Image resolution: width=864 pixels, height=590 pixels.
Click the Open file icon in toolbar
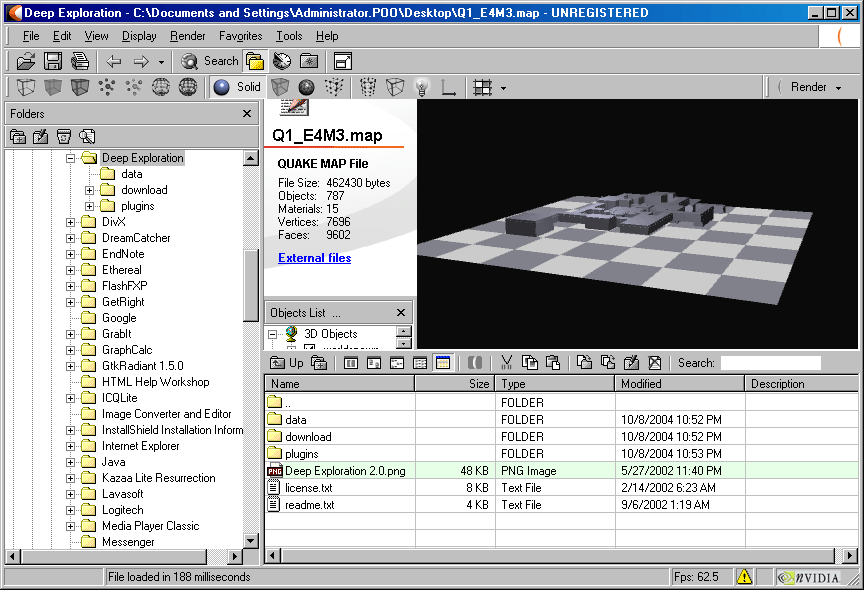click(26, 61)
